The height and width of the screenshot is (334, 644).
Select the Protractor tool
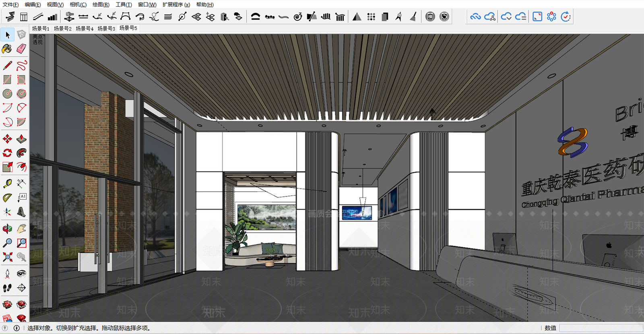[7, 198]
